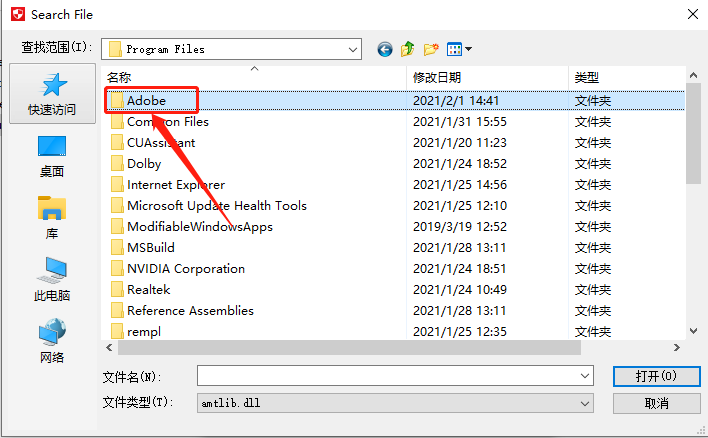
Task: Open This PC (此电脑) location
Action: (x=52, y=279)
